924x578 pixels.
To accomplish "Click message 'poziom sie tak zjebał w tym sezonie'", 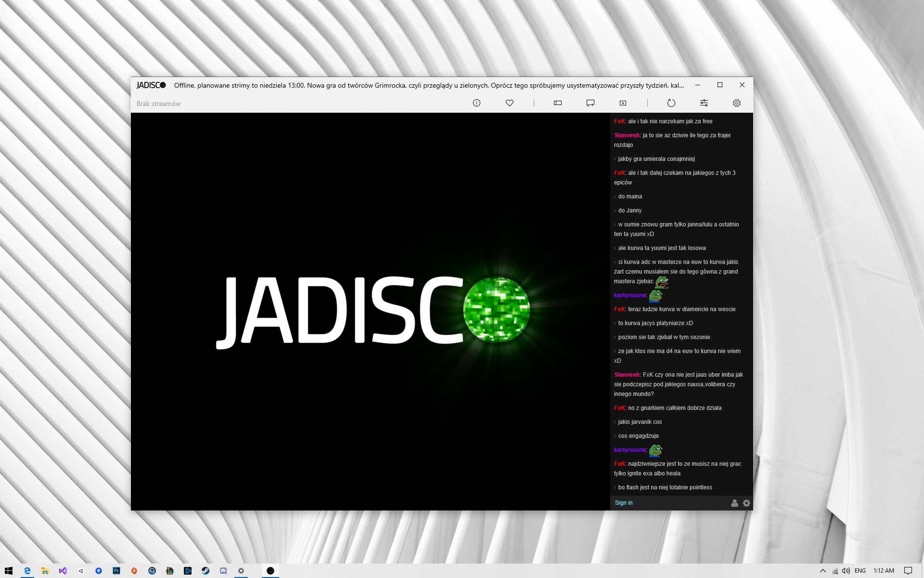I will (664, 337).
